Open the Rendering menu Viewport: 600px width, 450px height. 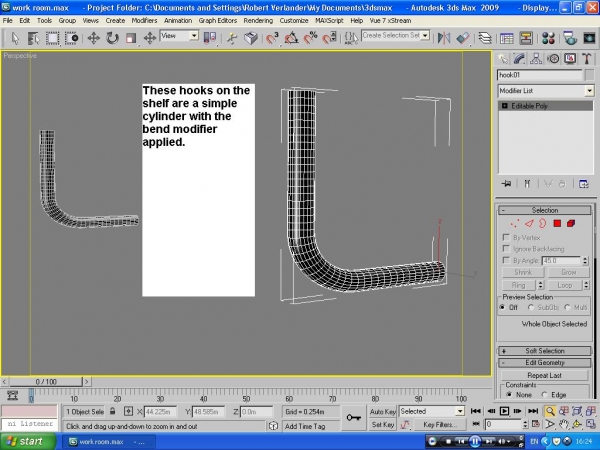tap(258, 21)
